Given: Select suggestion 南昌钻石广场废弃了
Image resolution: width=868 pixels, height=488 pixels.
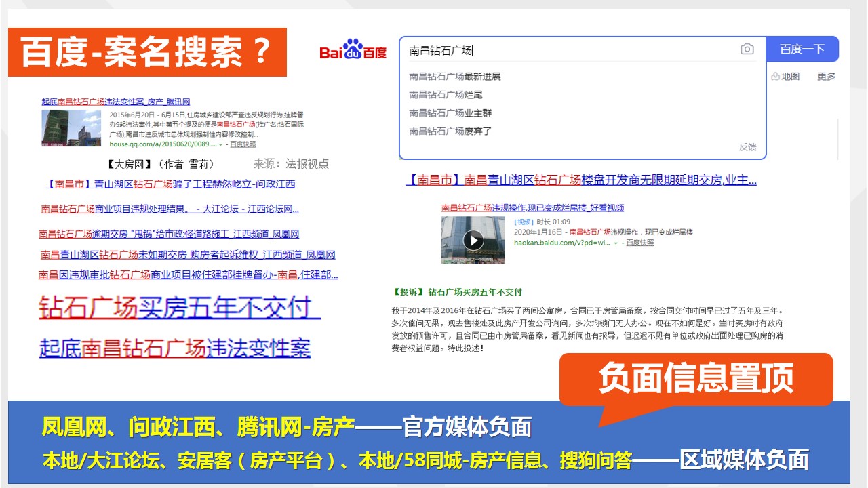Looking at the screenshot, I should pos(450,131).
